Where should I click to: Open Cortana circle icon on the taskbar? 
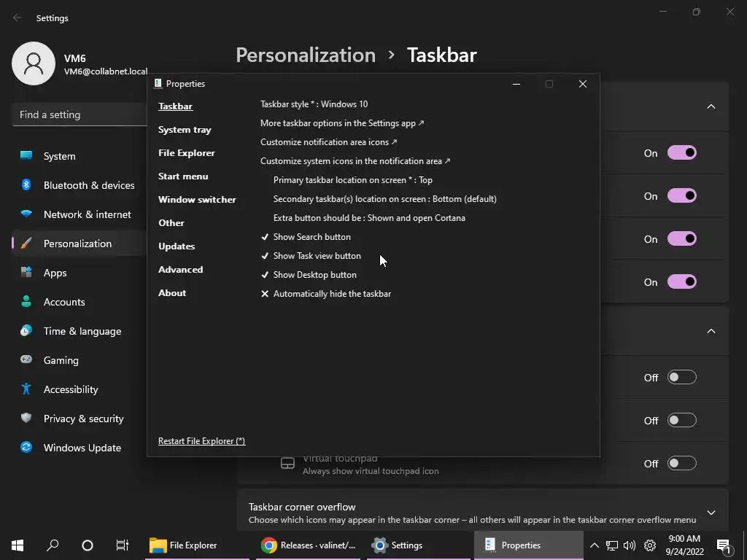[x=88, y=545]
